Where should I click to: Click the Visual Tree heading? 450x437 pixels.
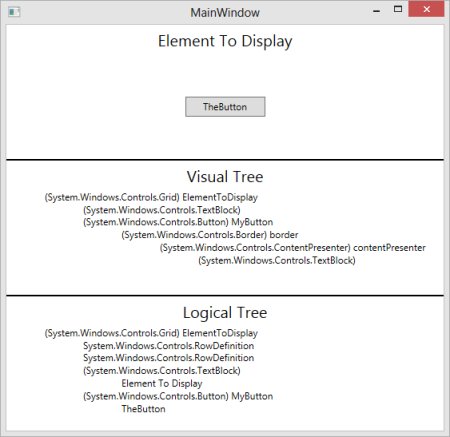(225, 177)
